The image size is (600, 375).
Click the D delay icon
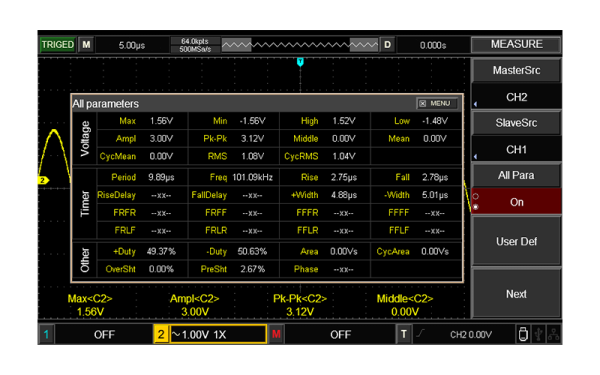point(387,45)
